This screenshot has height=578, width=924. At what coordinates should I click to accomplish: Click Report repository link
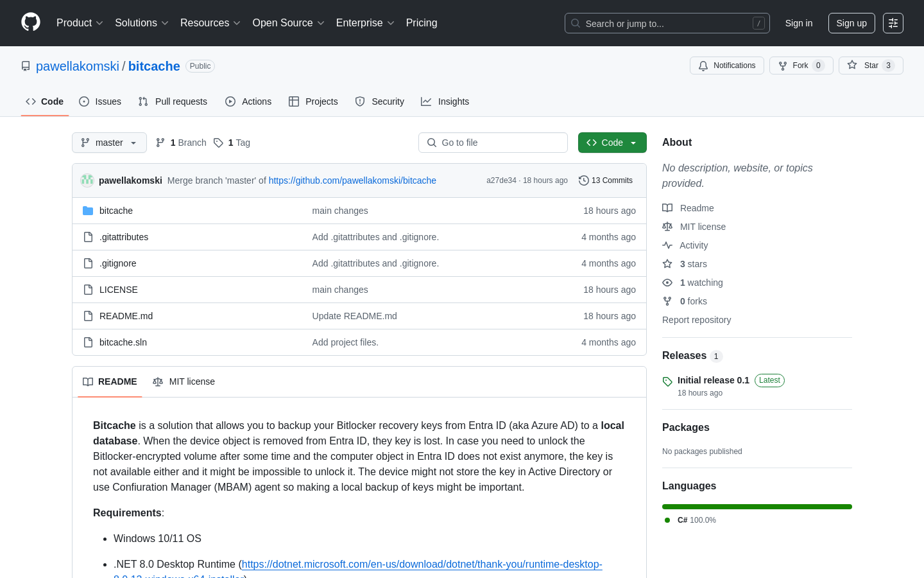point(696,320)
